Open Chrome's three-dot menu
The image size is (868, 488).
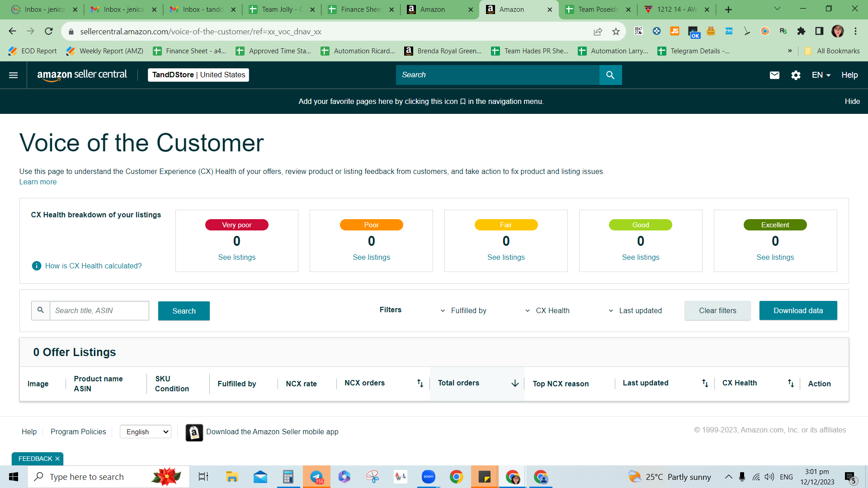[855, 31]
